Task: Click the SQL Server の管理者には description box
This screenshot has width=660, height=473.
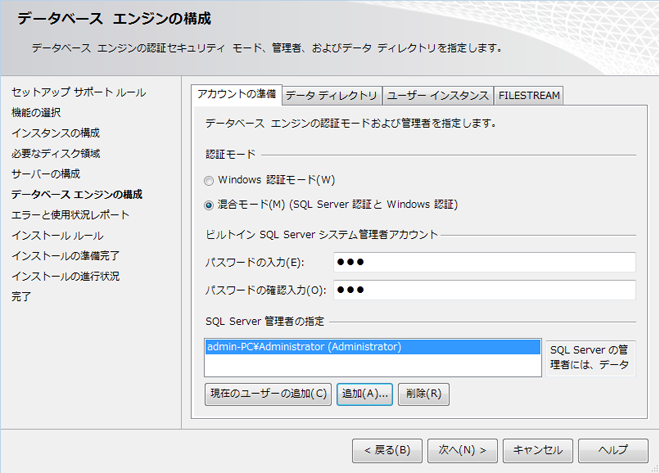Action: point(591,358)
